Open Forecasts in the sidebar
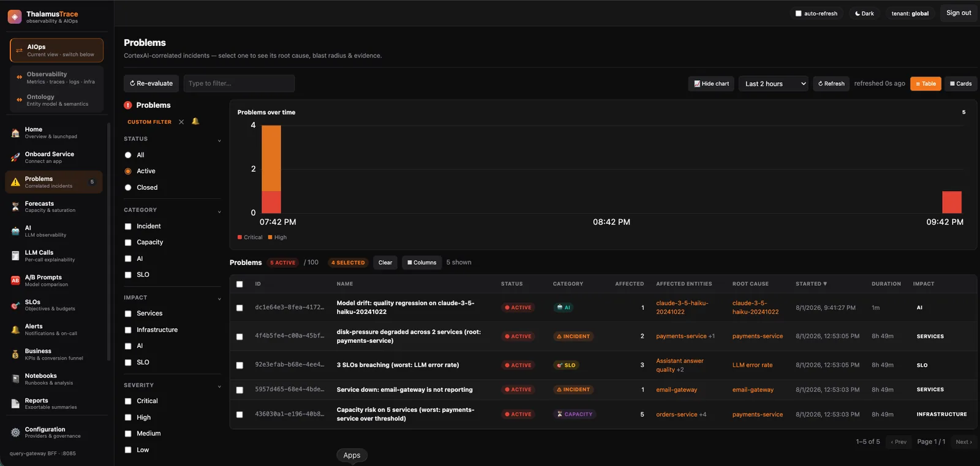This screenshot has height=466, width=980. [x=53, y=207]
